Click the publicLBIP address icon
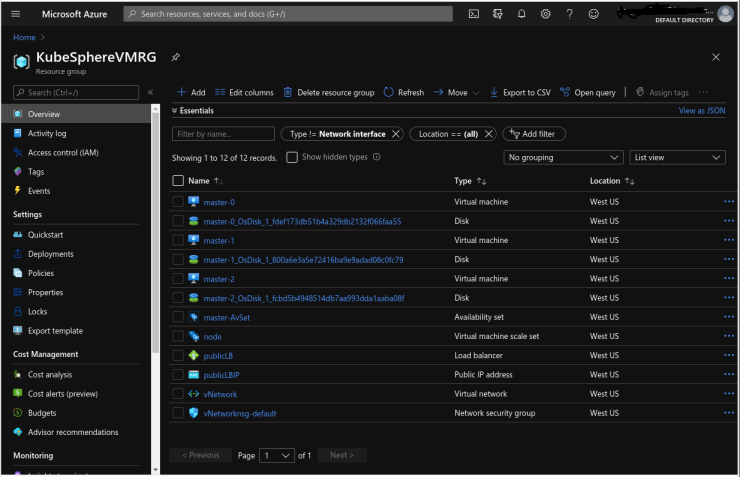This screenshot has height=477, width=740. tap(193, 375)
